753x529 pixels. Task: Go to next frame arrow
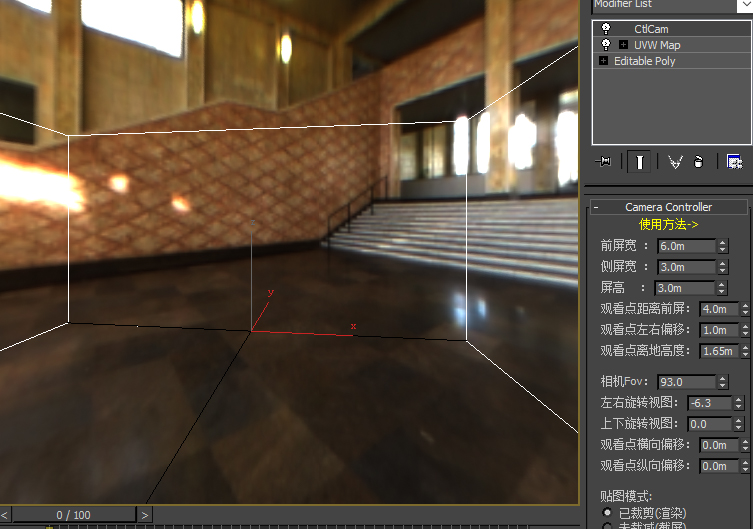(145, 515)
